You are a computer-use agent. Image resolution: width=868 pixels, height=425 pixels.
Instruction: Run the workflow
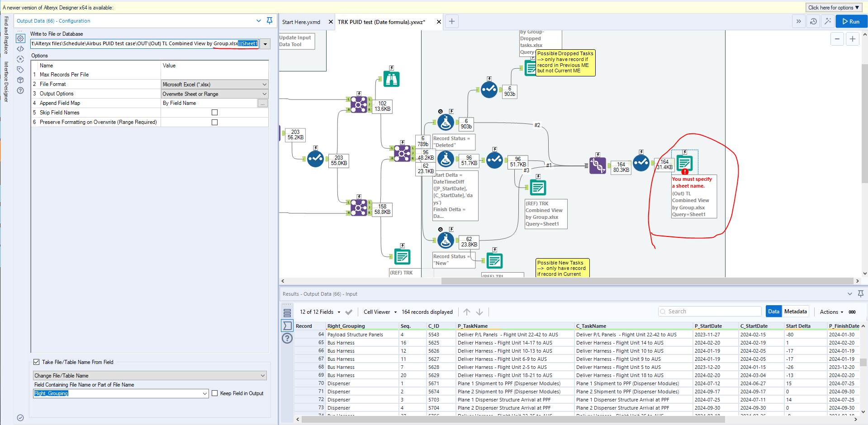pyautogui.click(x=851, y=21)
